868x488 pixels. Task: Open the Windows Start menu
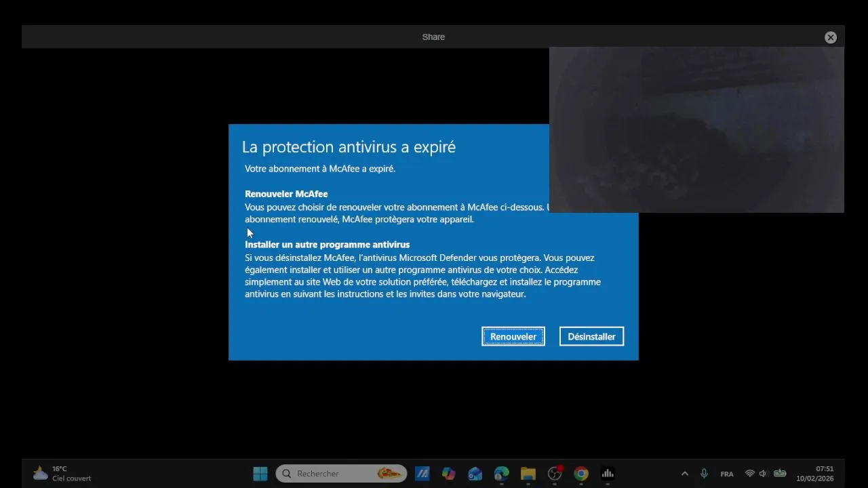pos(260,474)
